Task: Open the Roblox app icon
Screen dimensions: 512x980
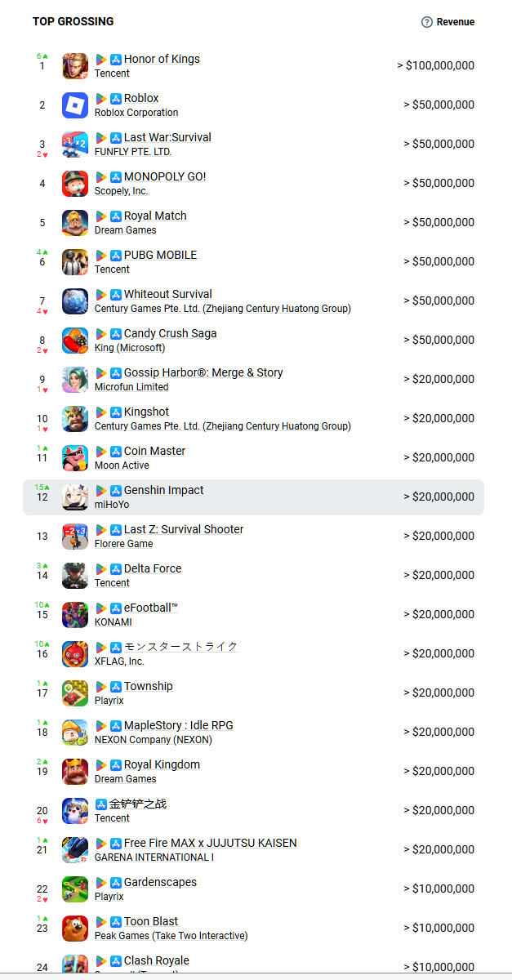Action: pyautogui.click(x=75, y=105)
